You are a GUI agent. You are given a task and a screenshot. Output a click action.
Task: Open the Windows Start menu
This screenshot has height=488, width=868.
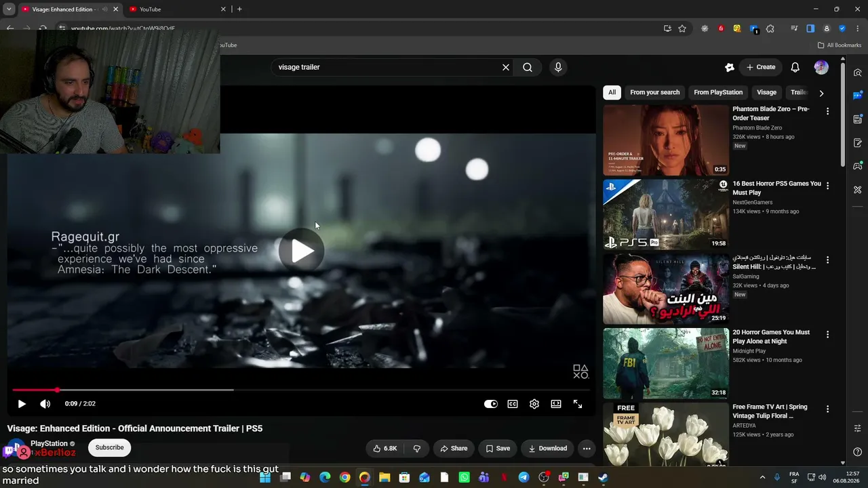point(265,478)
